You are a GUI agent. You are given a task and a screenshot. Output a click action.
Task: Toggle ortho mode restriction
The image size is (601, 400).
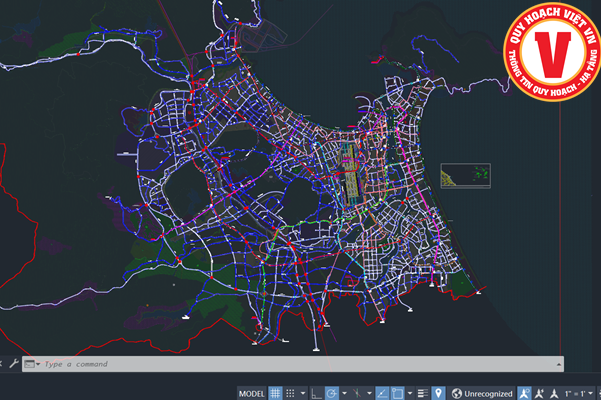(316, 393)
